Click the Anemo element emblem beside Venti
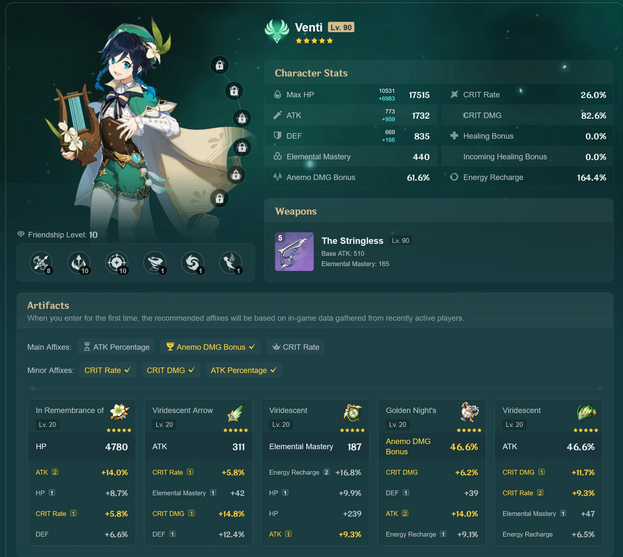 [x=277, y=31]
